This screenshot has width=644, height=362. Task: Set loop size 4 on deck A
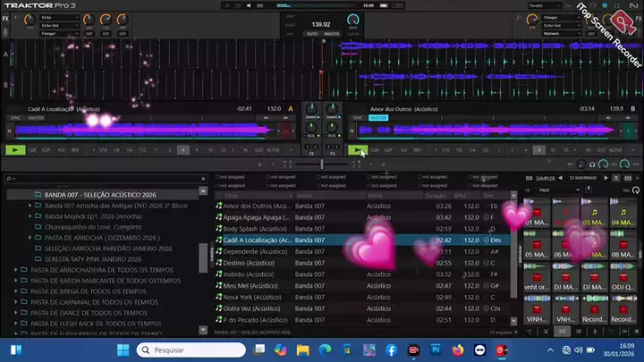coord(183,150)
